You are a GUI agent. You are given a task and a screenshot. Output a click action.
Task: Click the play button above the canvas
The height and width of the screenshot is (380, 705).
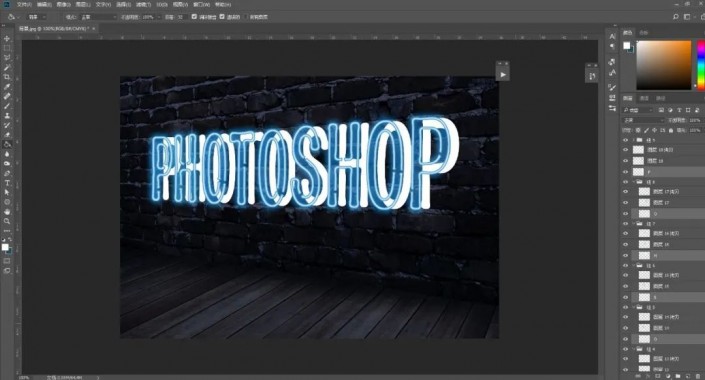[503, 75]
